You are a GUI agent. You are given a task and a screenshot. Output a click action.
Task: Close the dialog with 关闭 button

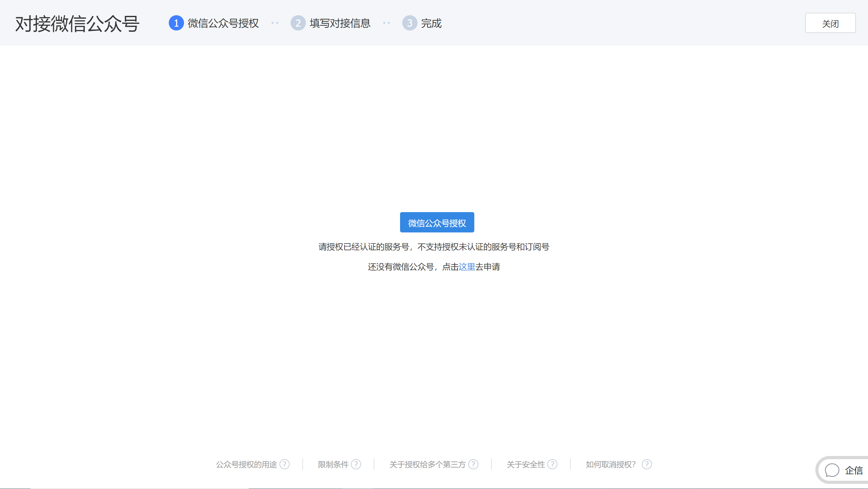[x=830, y=23]
